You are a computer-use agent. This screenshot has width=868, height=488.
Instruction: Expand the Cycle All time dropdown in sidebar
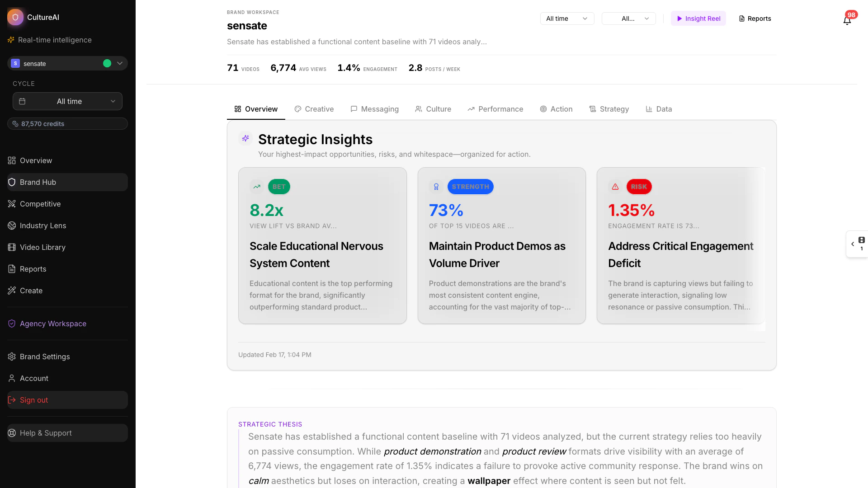67,101
